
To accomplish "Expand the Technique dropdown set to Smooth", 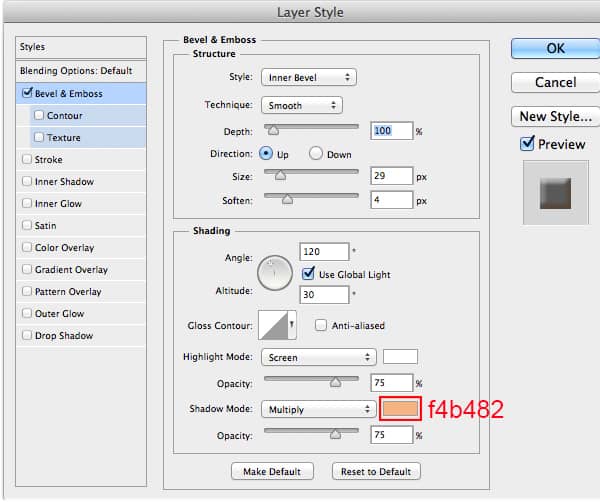I will click(x=301, y=104).
